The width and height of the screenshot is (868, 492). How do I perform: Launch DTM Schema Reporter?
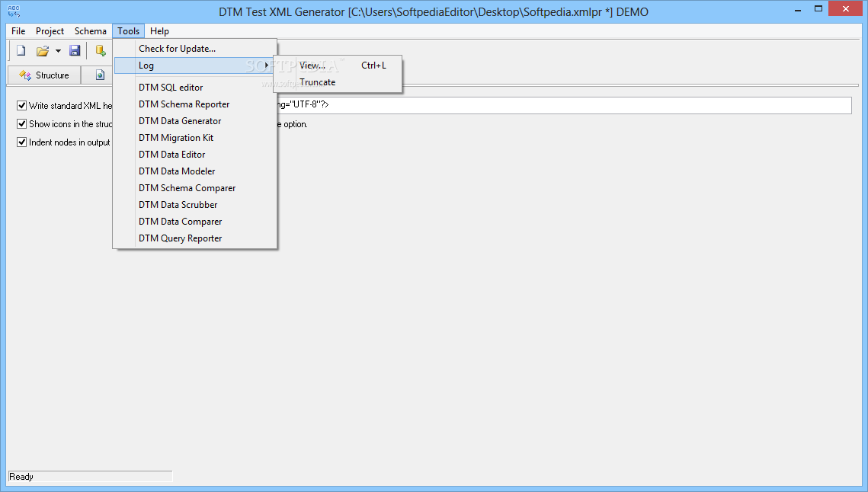click(195, 104)
